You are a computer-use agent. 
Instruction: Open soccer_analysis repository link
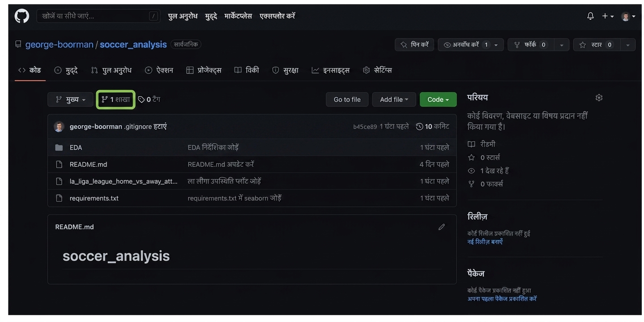point(133,45)
